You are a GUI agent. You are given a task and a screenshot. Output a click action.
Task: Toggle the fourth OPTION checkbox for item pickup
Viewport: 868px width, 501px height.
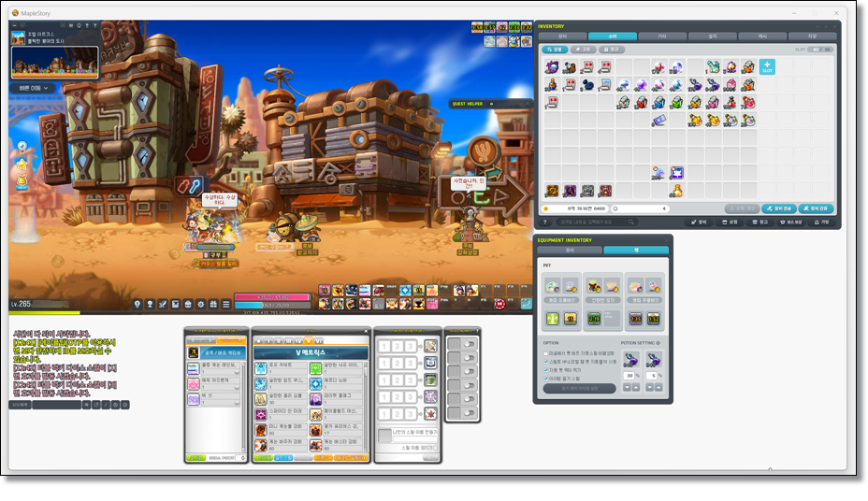point(546,379)
